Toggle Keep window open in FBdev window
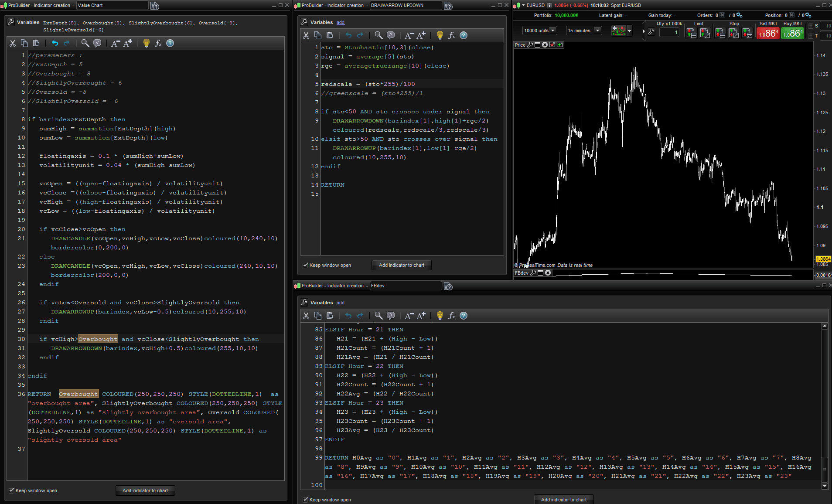The width and height of the screenshot is (832, 504). [306, 500]
